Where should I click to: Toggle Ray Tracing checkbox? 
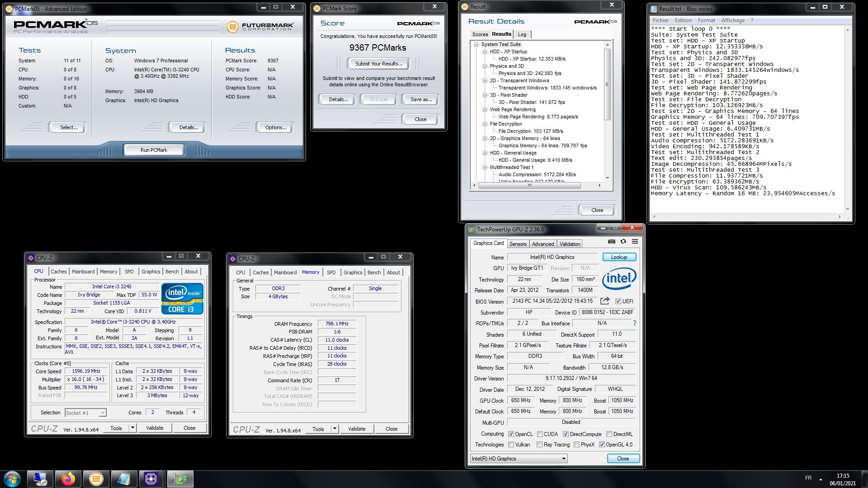click(539, 445)
